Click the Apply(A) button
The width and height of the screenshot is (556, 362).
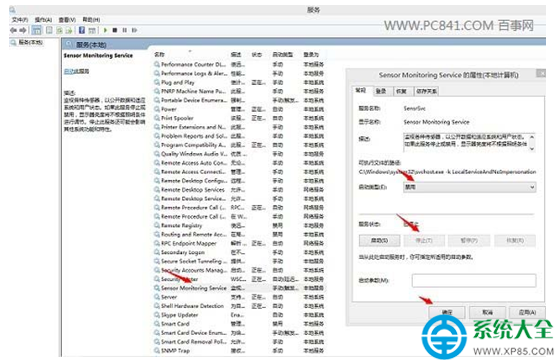point(527,312)
